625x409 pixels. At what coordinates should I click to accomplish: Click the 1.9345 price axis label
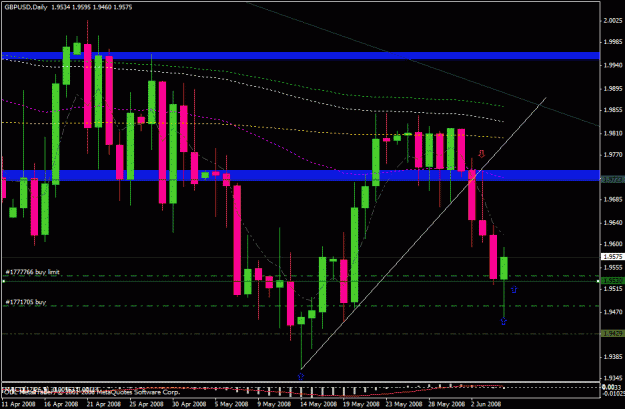pos(613,378)
